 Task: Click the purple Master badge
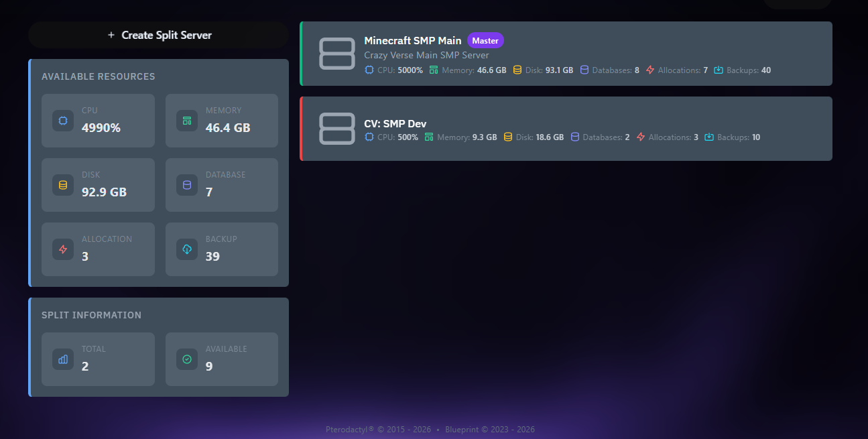pyautogui.click(x=485, y=41)
